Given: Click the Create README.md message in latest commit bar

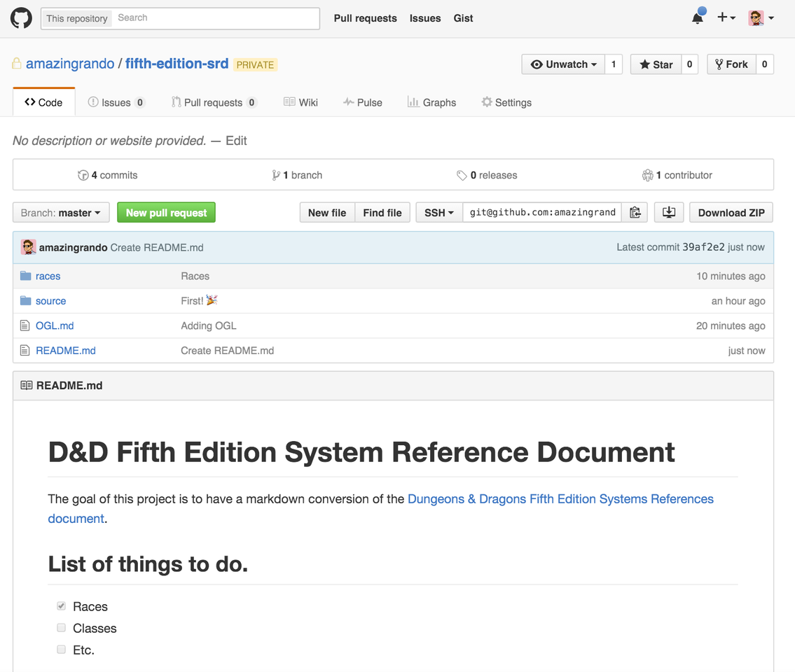Looking at the screenshot, I should tap(157, 248).
